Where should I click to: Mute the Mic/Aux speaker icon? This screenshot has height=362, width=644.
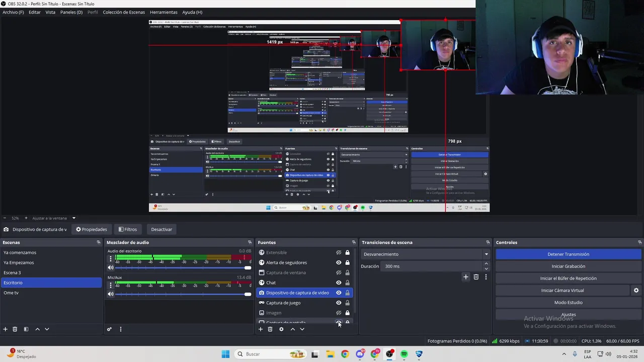111,294
